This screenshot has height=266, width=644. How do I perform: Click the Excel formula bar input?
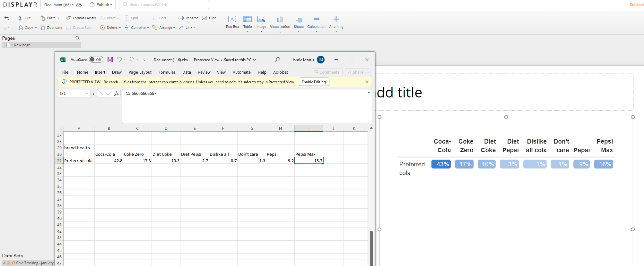[247, 106]
